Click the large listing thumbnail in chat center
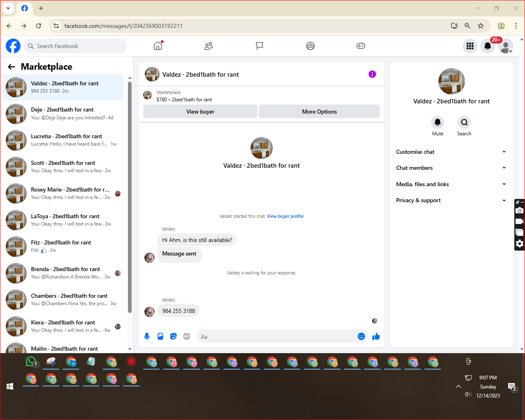525x420 pixels. (262, 148)
